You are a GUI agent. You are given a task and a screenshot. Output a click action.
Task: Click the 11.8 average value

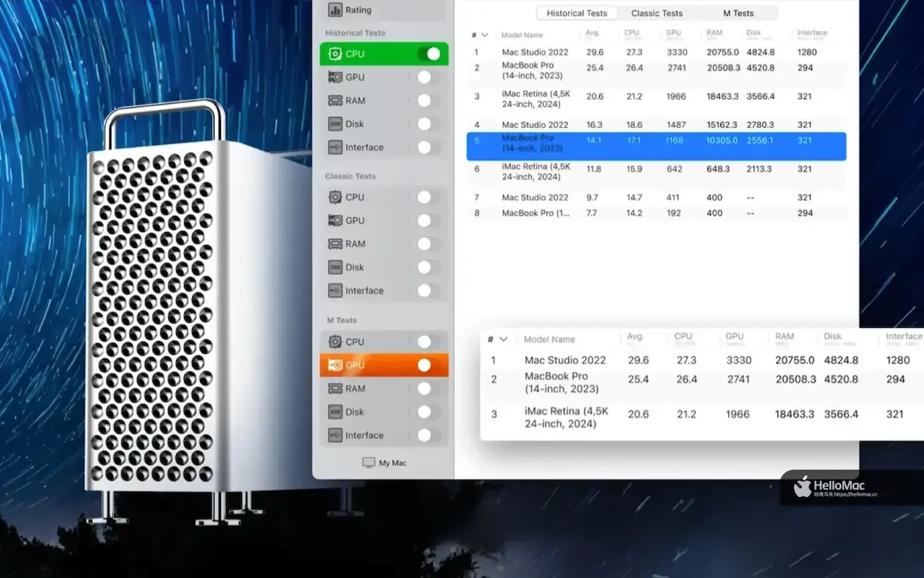coord(593,169)
